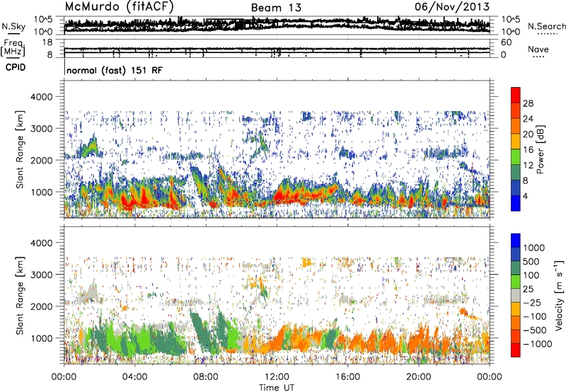
Task: Click the '20:00' time tick label
Action: [x=418, y=377]
